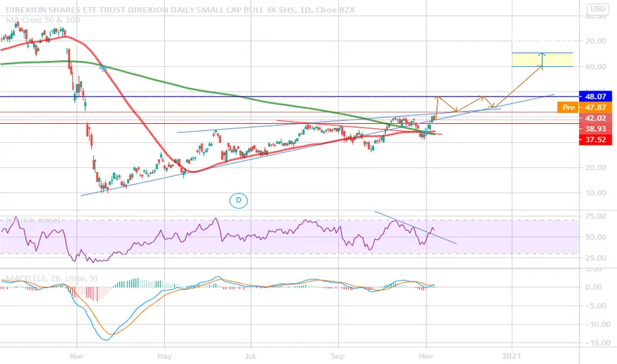617x364 pixels.
Task: Click the 70.00 price axis label
Action: [x=595, y=41]
